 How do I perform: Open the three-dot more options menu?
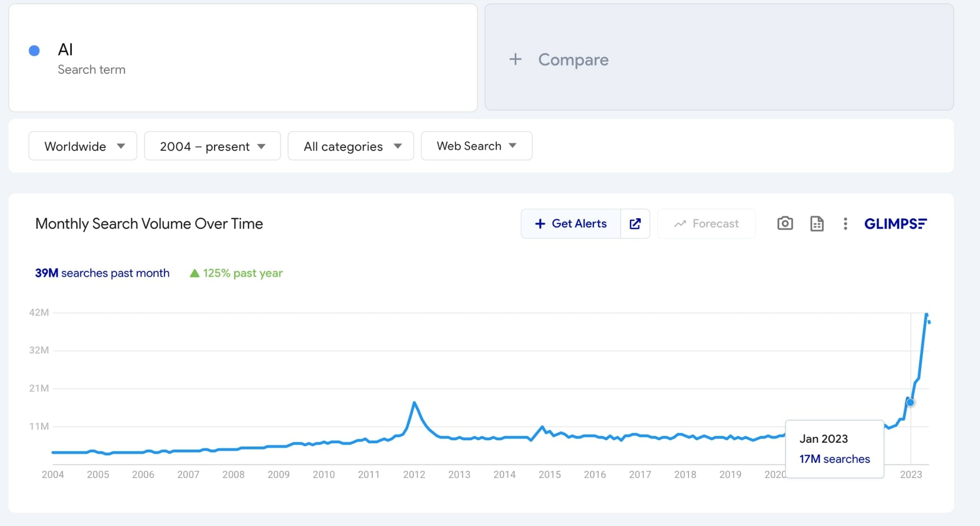(845, 224)
